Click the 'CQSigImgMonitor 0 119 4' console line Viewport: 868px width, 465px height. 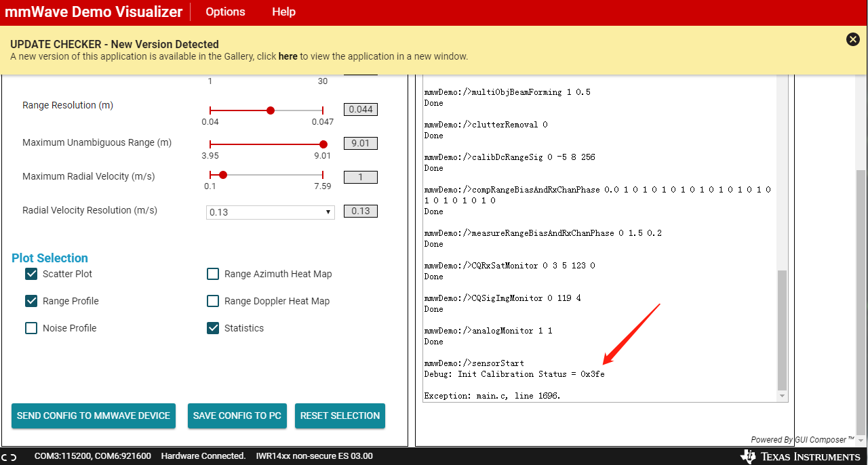coord(502,298)
